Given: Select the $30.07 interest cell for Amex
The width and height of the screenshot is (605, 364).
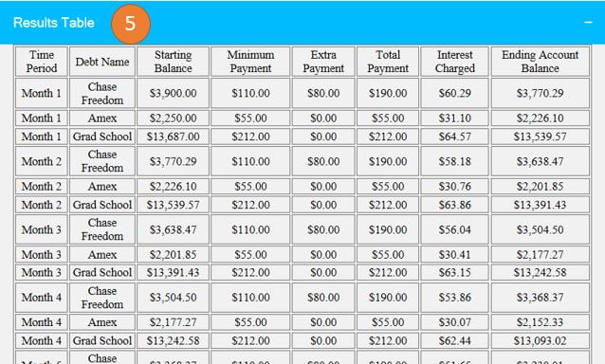Looking at the screenshot, I should tap(455, 322).
